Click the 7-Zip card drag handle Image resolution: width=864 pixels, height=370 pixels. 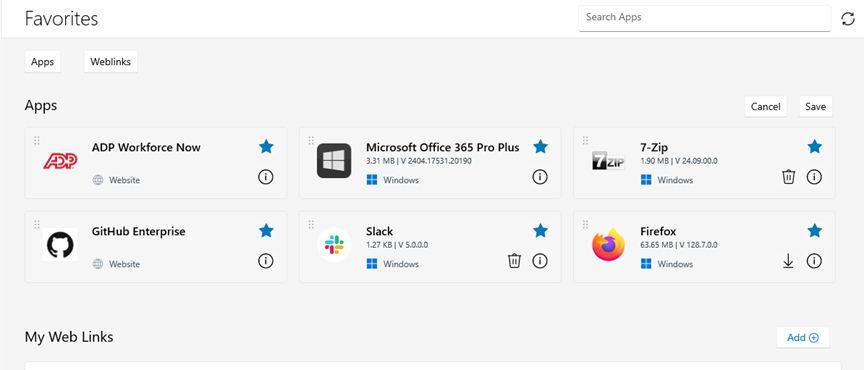(x=585, y=141)
